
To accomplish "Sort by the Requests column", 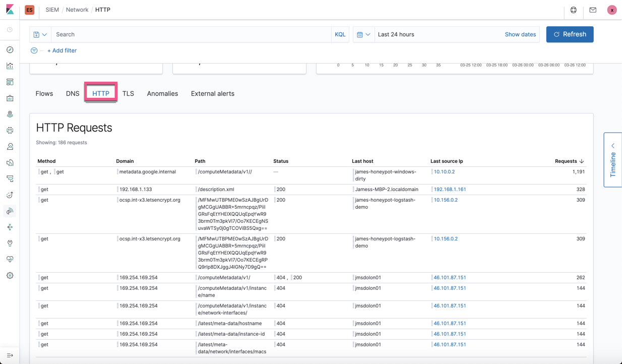I will click(x=569, y=161).
